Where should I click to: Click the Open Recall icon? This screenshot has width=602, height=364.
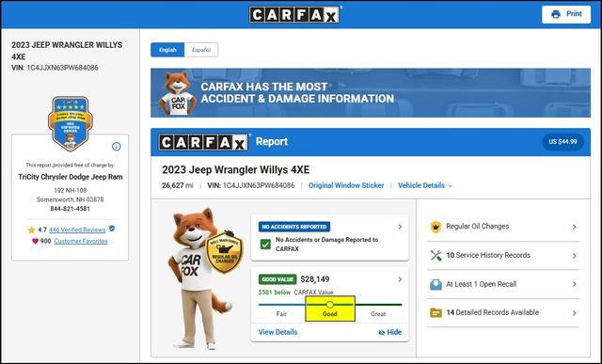point(436,284)
